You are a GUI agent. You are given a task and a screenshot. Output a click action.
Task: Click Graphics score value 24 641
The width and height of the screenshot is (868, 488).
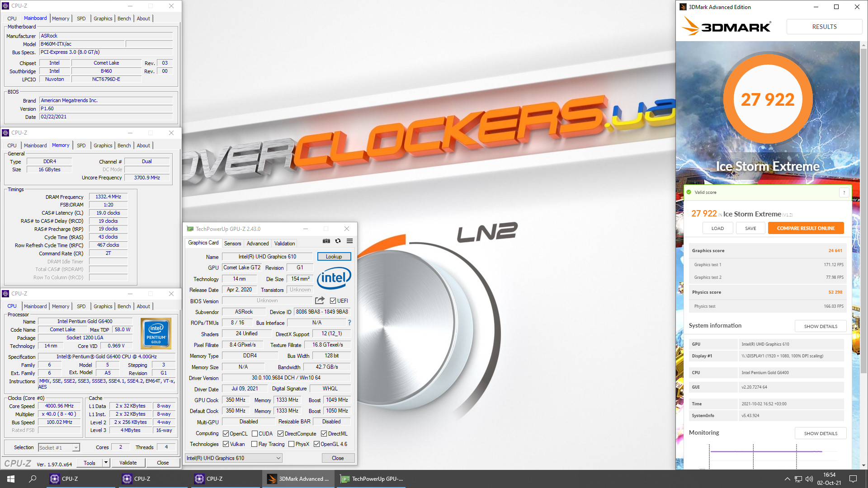point(835,251)
